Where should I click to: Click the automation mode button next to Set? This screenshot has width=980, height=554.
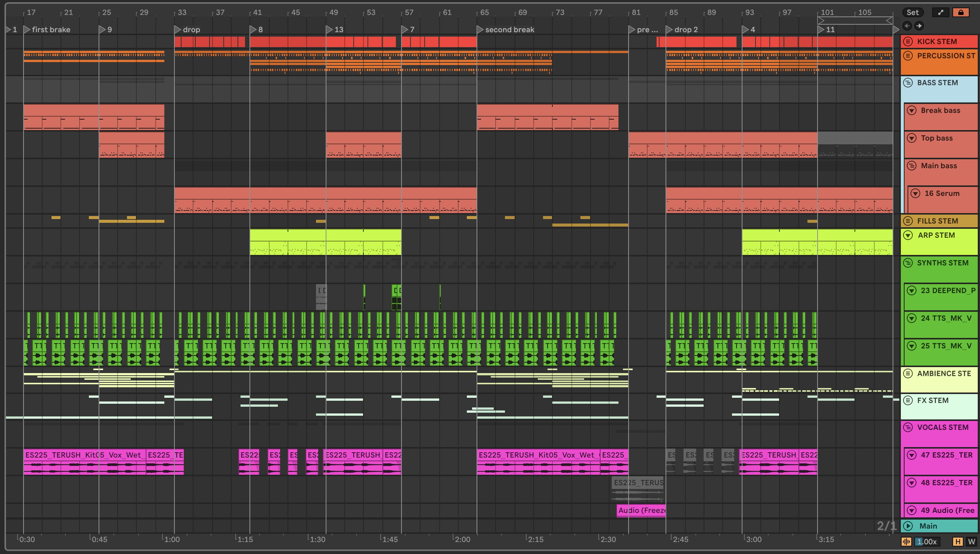[x=940, y=12]
